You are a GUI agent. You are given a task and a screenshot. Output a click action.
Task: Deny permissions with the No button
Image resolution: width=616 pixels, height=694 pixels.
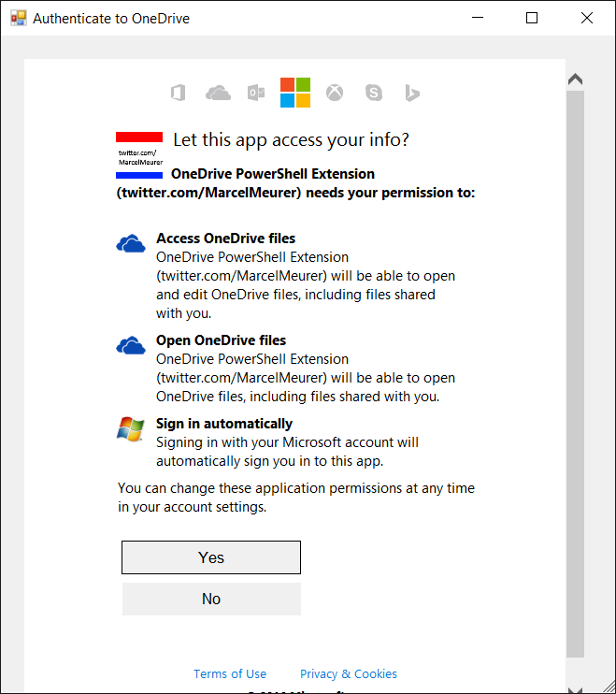211,599
